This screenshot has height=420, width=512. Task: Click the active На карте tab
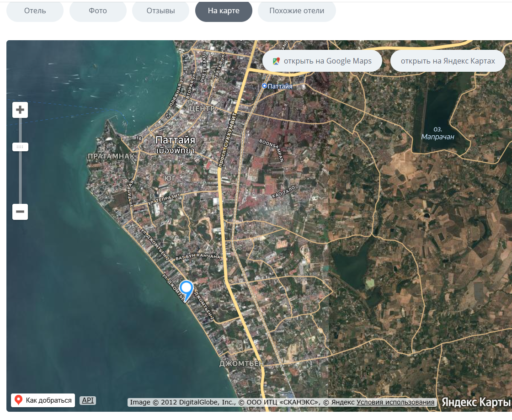tap(224, 11)
